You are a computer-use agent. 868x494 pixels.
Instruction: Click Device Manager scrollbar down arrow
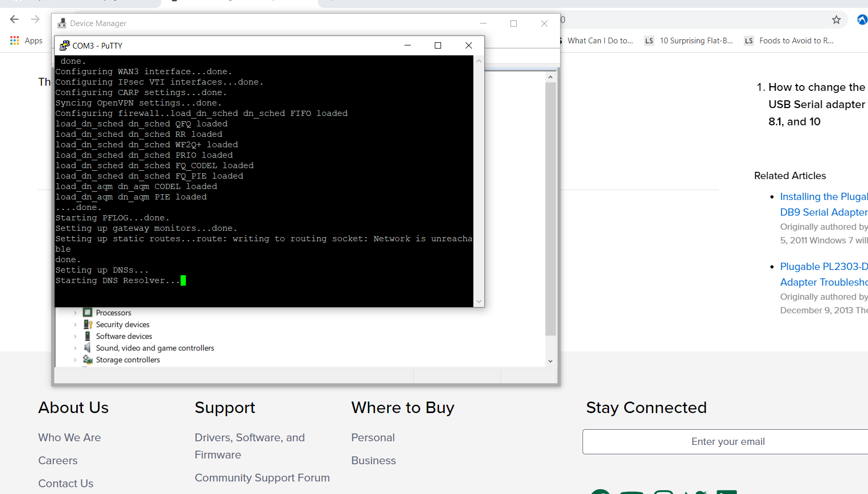[550, 361]
